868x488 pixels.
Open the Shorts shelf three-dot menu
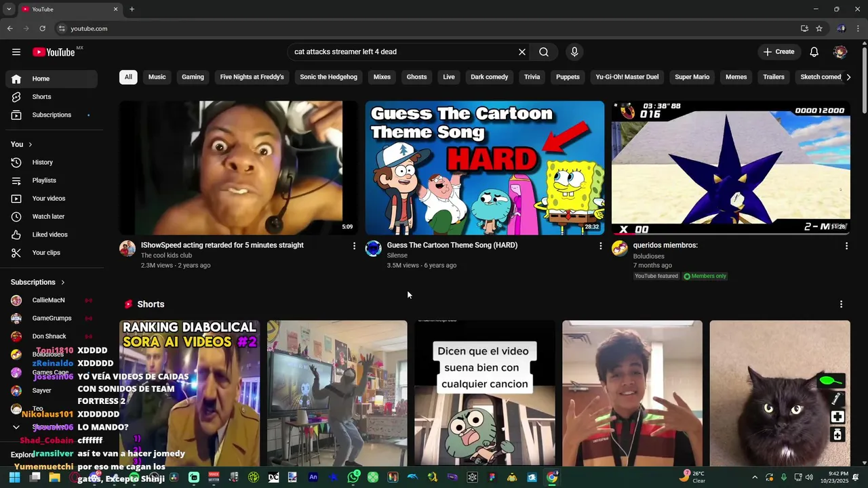coord(841,304)
